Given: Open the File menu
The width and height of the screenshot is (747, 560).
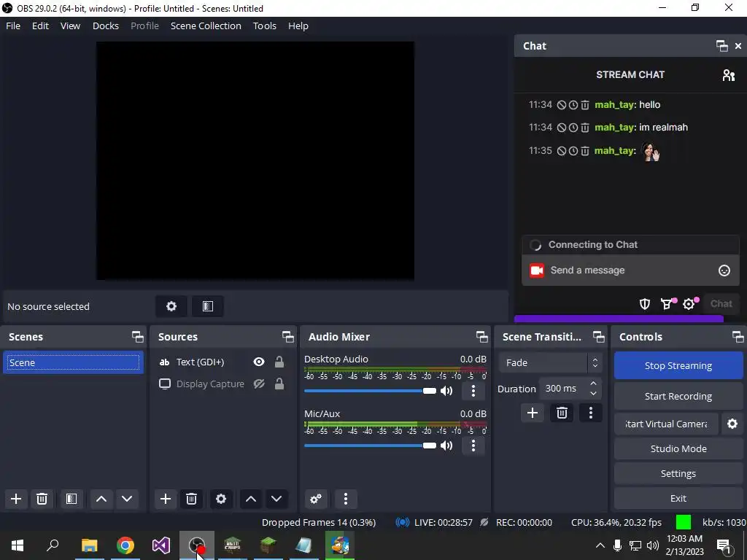Looking at the screenshot, I should (13, 26).
